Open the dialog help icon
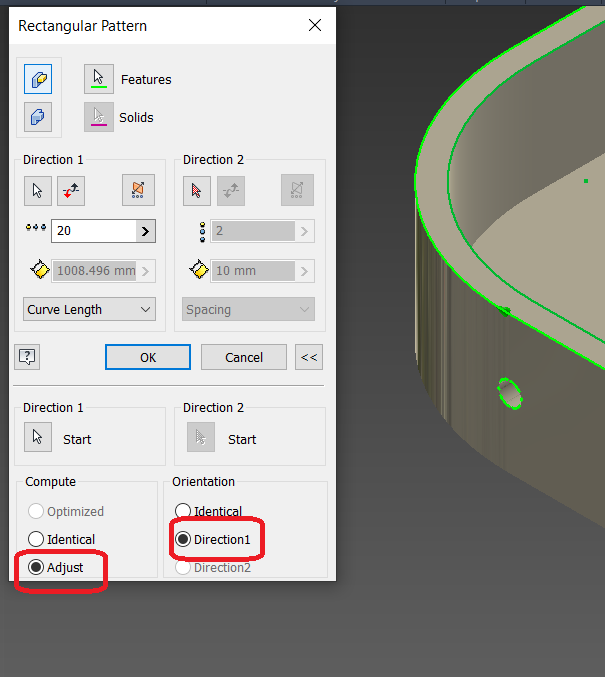The image size is (605, 677). click(27, 357)
